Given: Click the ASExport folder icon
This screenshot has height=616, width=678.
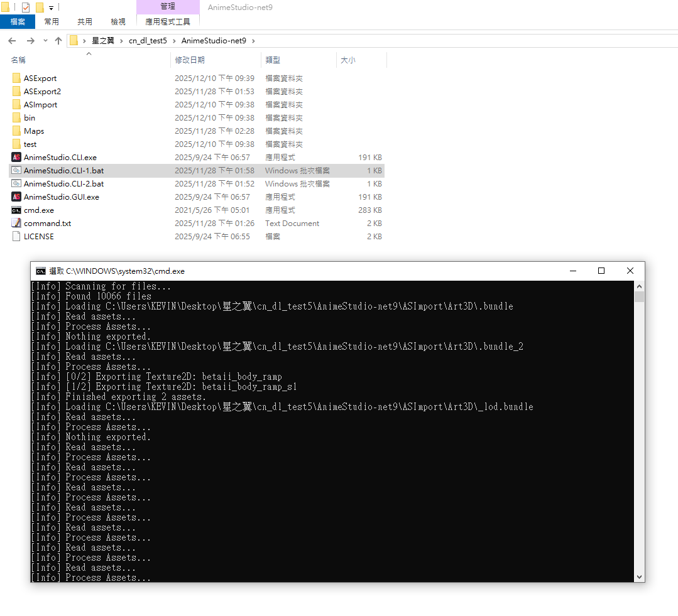Looking at the screenshot, I should (x=16, y=78).
